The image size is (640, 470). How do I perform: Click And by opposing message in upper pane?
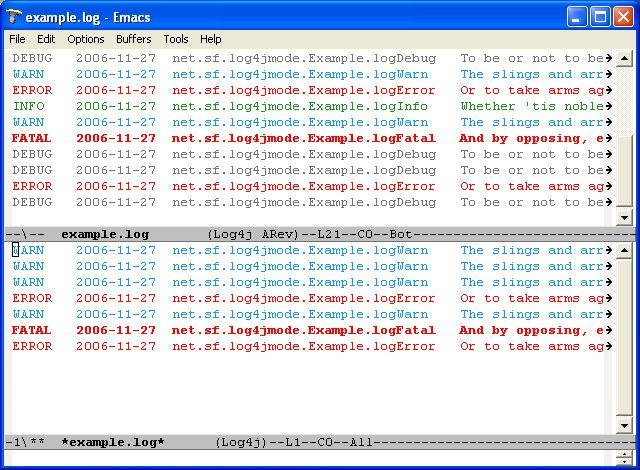click(531, 138)
